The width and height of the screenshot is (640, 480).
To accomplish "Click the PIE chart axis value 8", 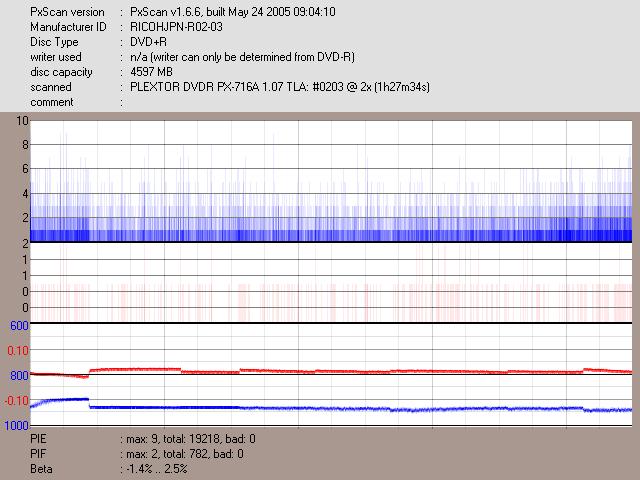I will tap(25, 145).
